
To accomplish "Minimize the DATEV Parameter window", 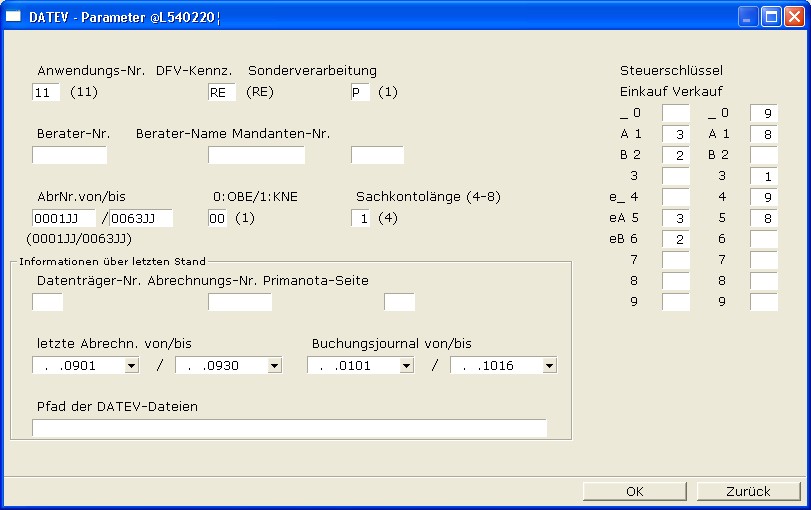I will 749,16.
